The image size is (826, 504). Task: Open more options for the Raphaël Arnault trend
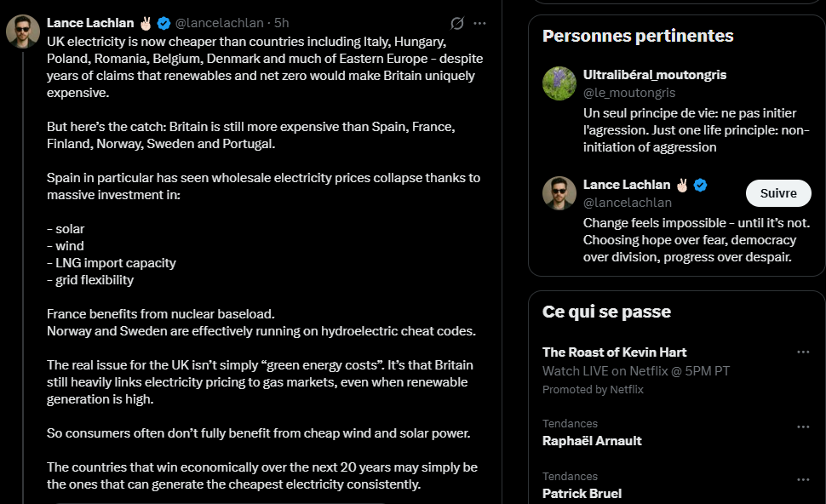click(x=803, y=427)
